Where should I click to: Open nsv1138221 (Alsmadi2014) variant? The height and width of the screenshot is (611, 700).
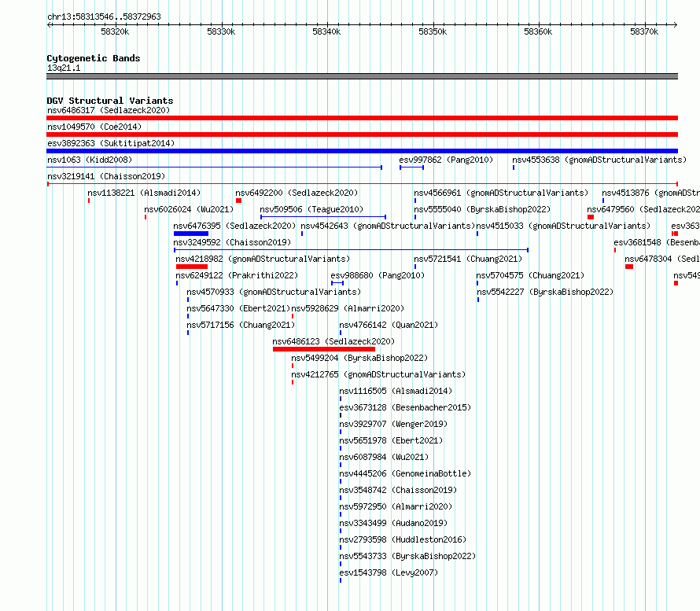point(144,193)
